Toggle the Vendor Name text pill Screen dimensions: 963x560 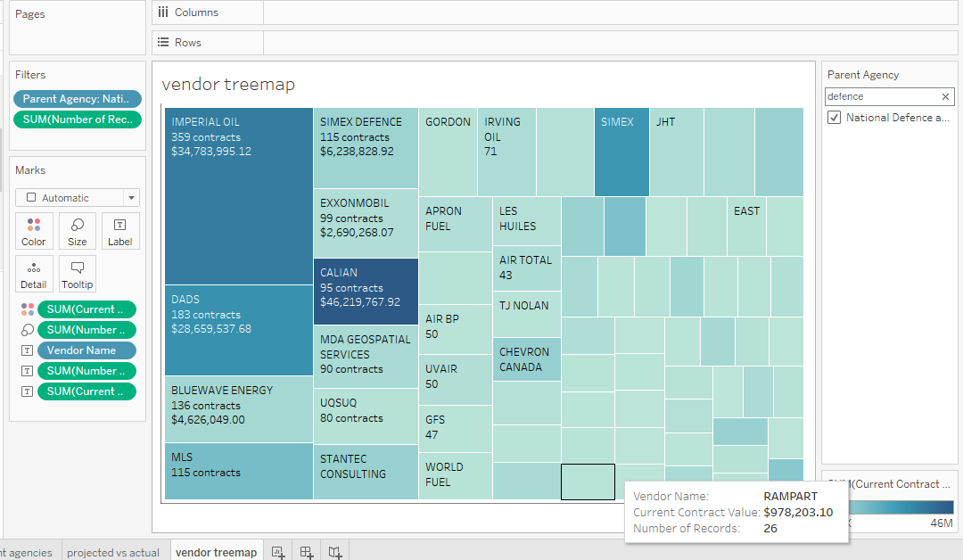(86, 350)
